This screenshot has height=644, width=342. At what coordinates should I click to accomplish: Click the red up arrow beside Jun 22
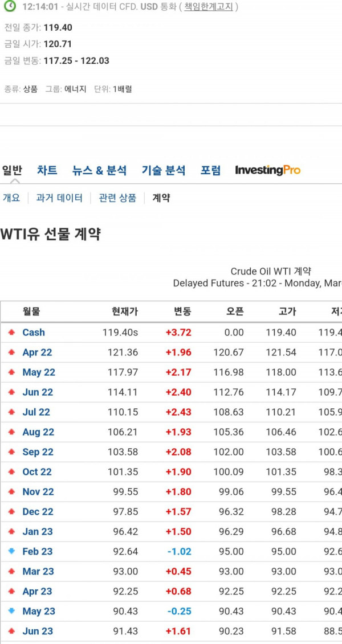point(11,392)
